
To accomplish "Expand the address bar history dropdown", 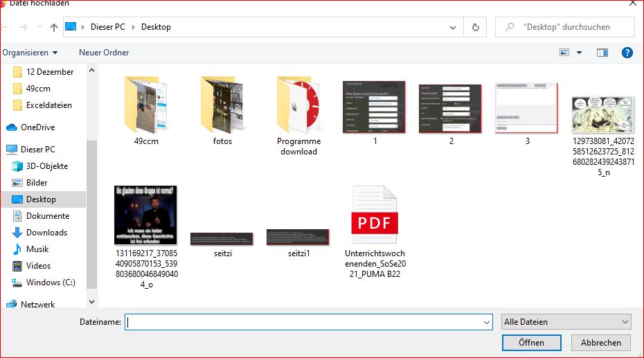I will click(x=453, y=27).
